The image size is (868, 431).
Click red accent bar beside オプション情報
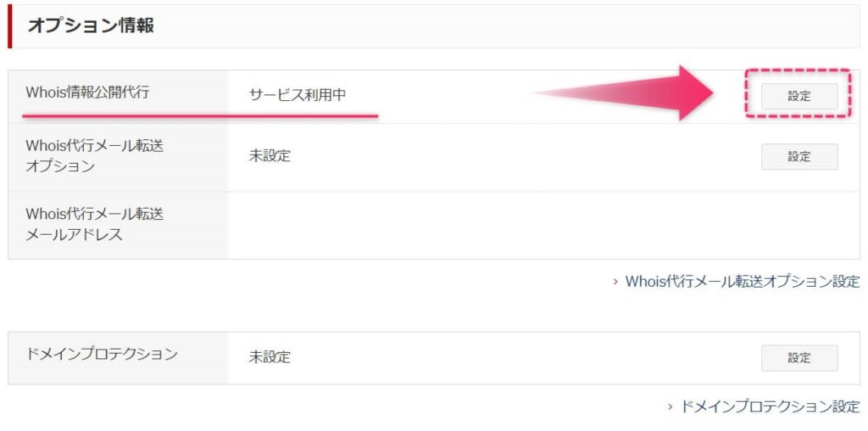[9, 26]
